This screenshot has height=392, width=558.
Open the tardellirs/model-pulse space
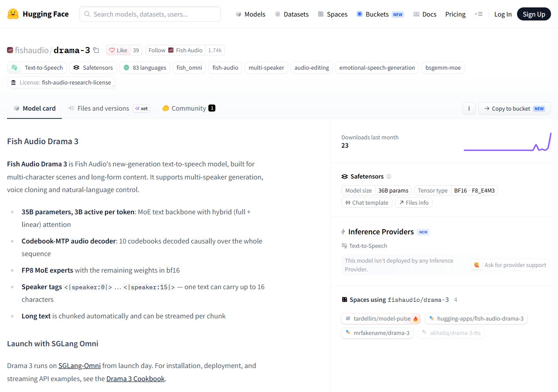[x=381, y=318]
